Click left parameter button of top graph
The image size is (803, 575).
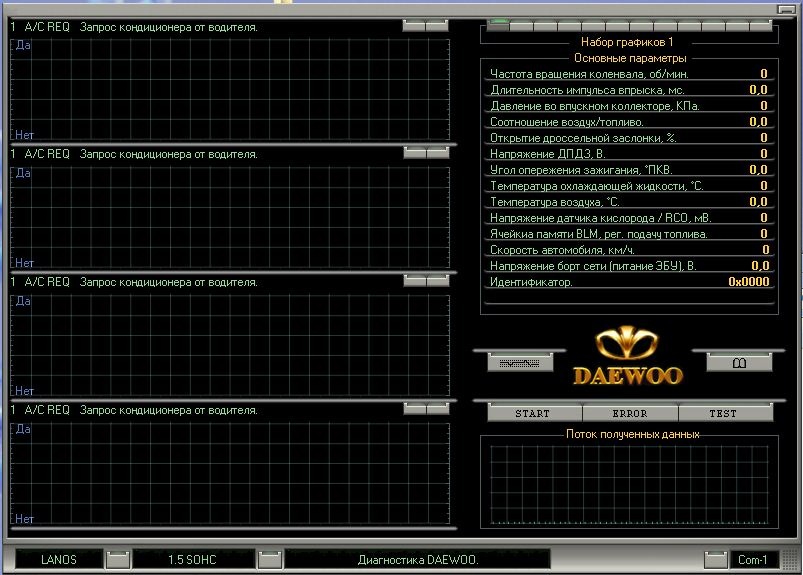[x=414, y=25]
